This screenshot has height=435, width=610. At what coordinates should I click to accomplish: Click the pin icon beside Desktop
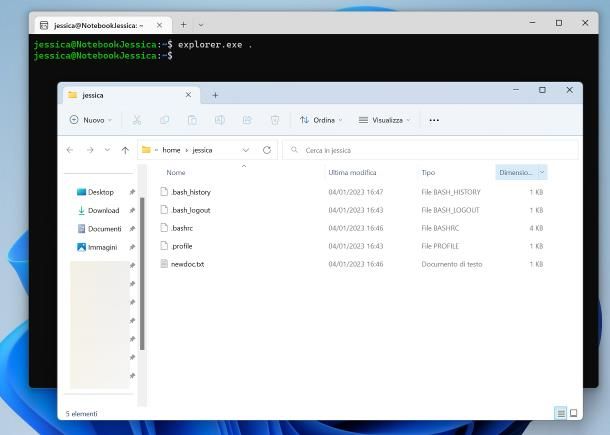coord(132,192)
